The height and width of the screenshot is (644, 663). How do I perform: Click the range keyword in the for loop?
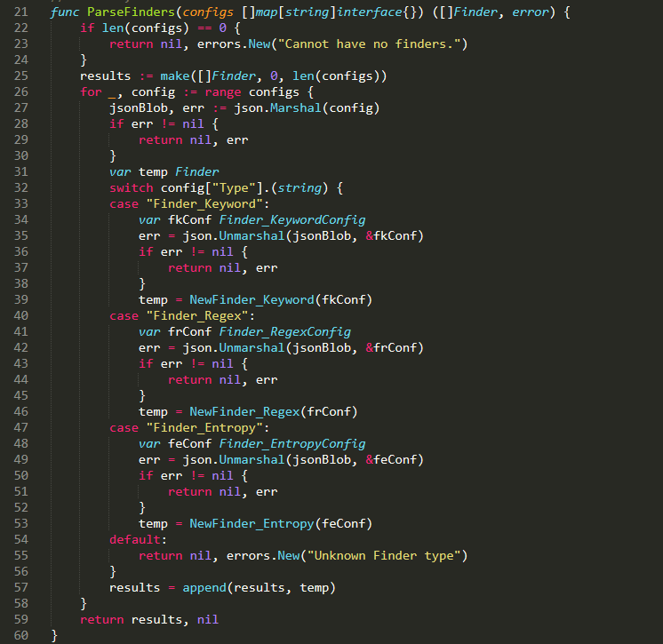point(223,92)
